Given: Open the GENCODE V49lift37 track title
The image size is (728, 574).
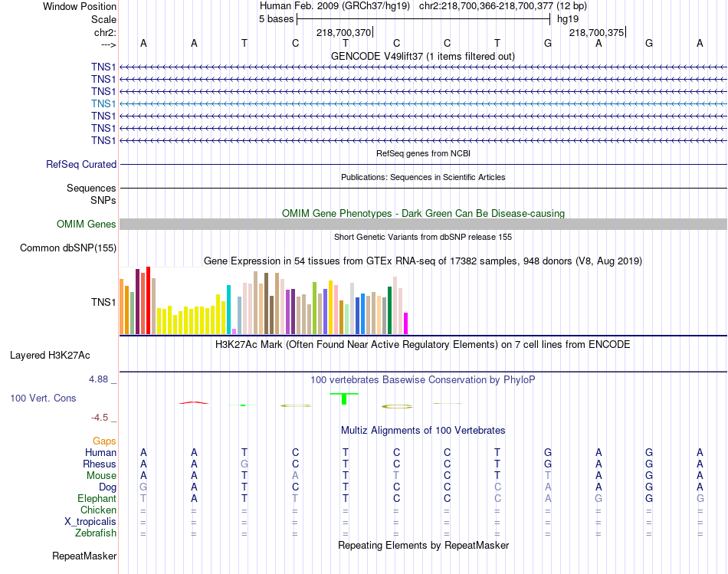Looking at the screenshot, I should pos(423,56).
